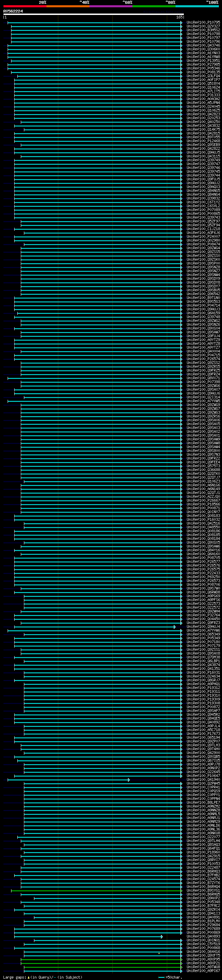Viewport: 222px width, 980px height.
Task: Select hit label UniRef100_P19308
Action: point(203,703)
